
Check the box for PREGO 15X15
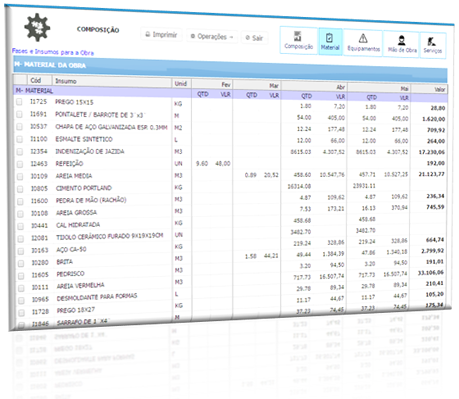[x=19, y=102]
